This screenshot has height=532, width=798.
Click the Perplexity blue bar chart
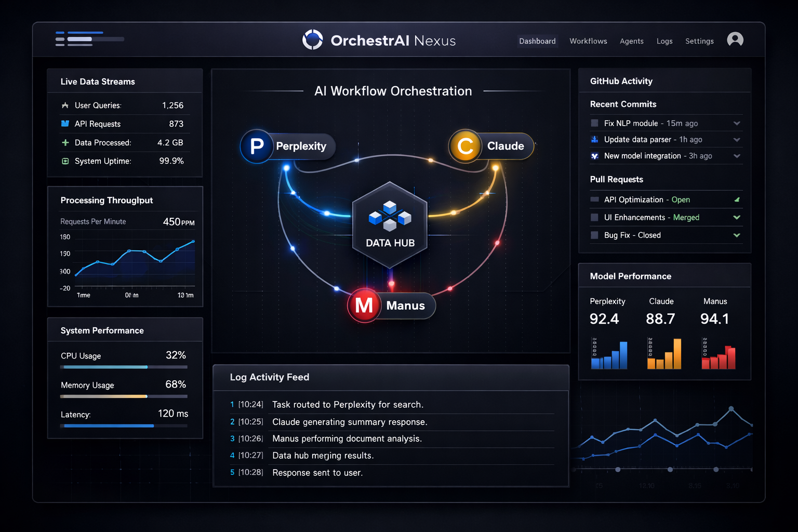(x=609, y=354)
